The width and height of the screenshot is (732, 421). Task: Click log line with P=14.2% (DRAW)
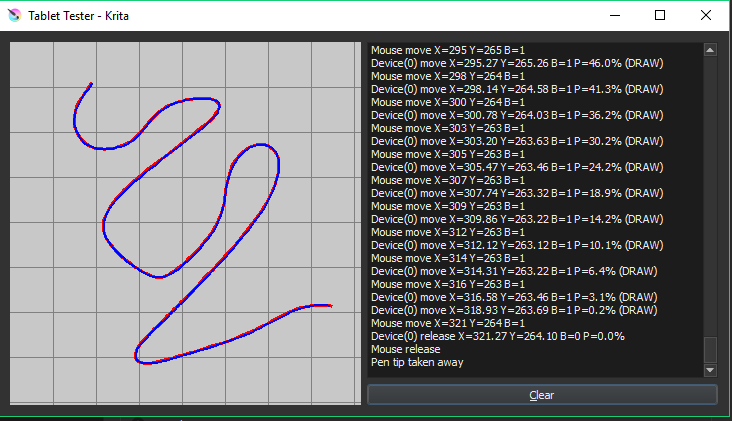(x=517, y=219)
